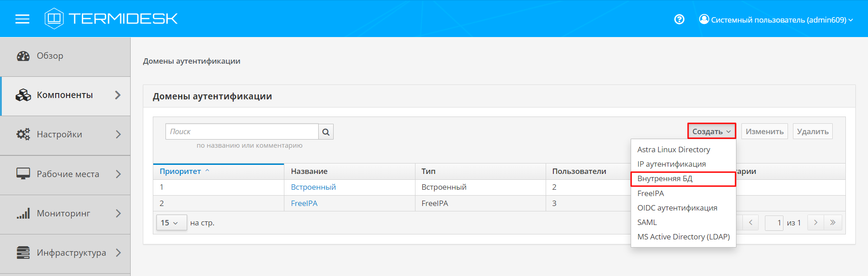Go to previous page arrow
This screenshot has height=276, width=868.
click(750, 223)
